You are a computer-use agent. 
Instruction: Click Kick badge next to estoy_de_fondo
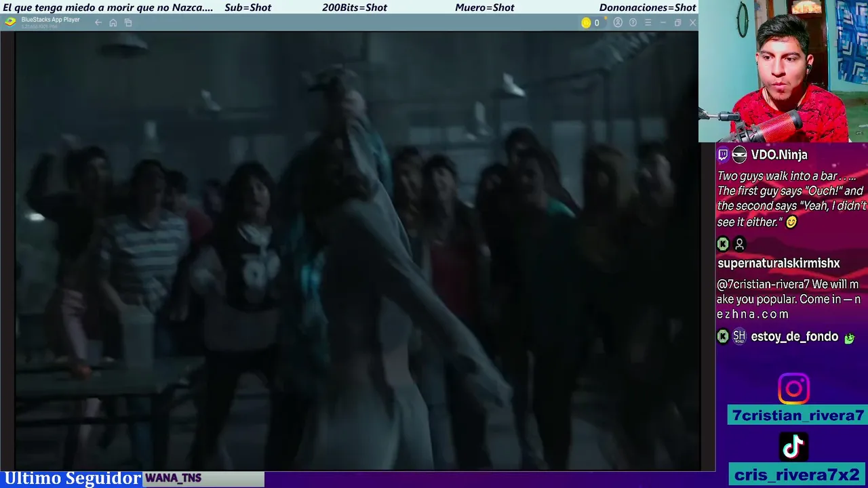click(723, 336)
